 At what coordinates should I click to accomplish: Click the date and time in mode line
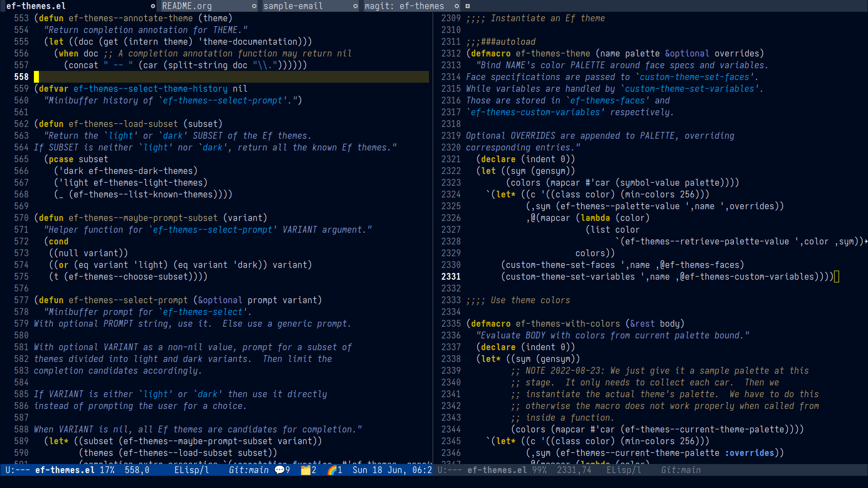[x=392, y=470]
